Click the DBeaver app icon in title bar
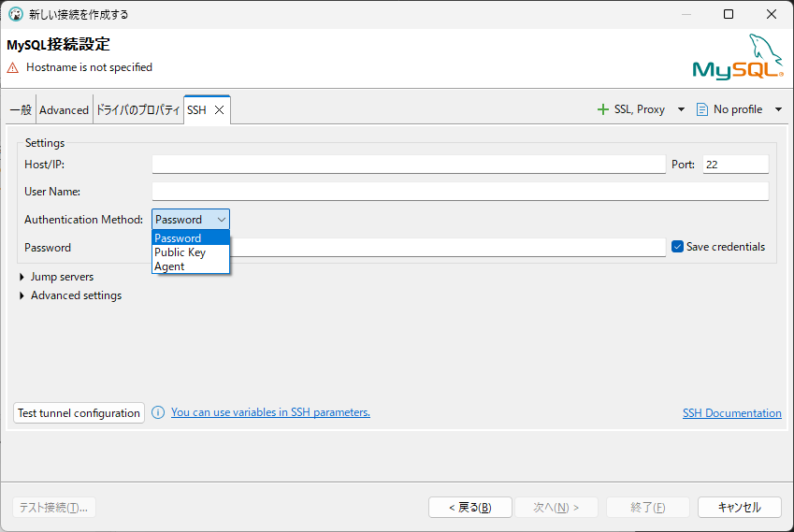 point(15,14)
